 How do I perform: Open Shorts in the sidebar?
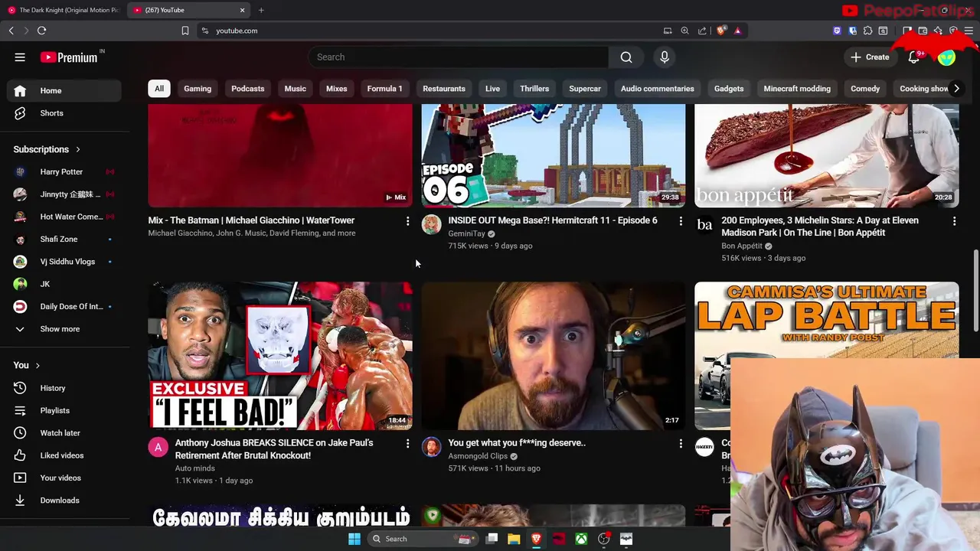[64, 113]
